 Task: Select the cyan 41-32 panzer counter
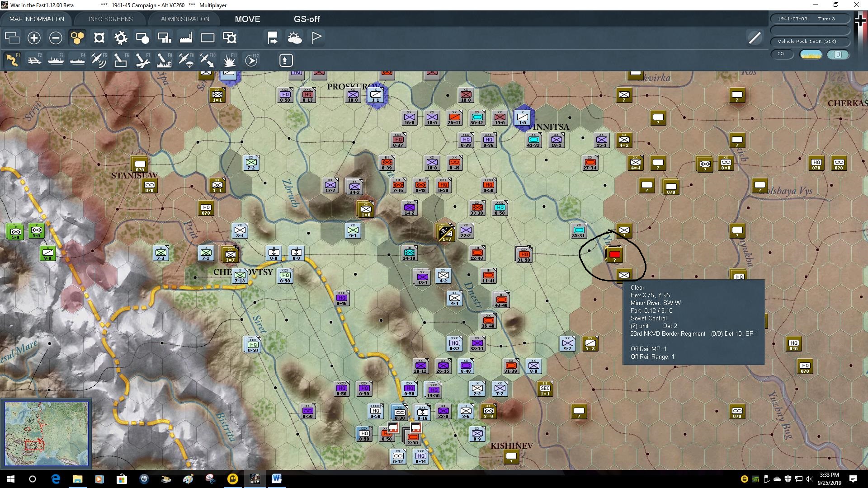click(x=533, y=141)
